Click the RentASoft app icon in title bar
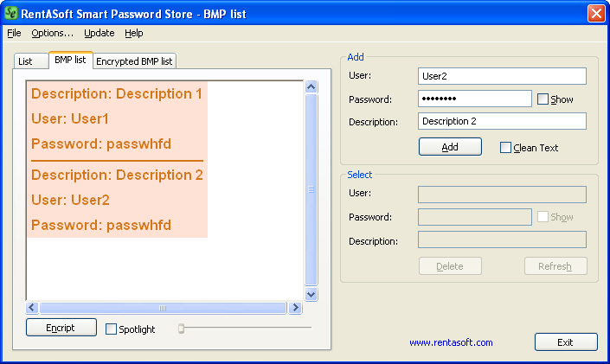Image resolution: width=610 pixels, height=364 pixels. [x=12, y=13]
